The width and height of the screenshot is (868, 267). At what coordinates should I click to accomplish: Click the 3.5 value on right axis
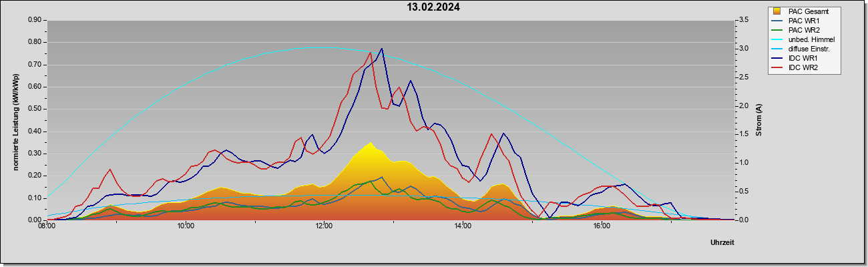tap(743, 20)
